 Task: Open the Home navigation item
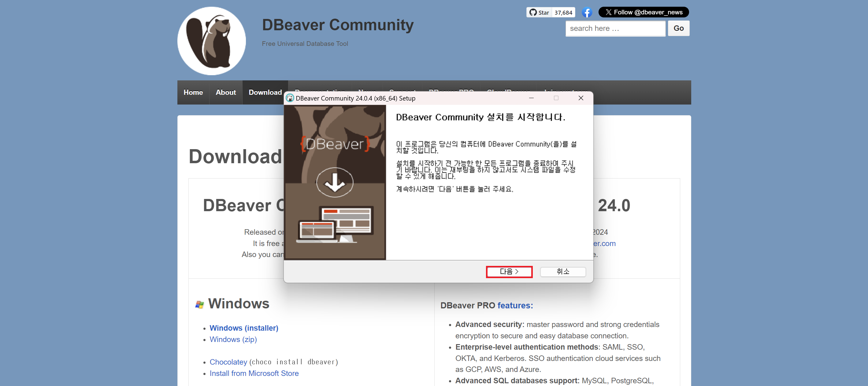(193, 92)
